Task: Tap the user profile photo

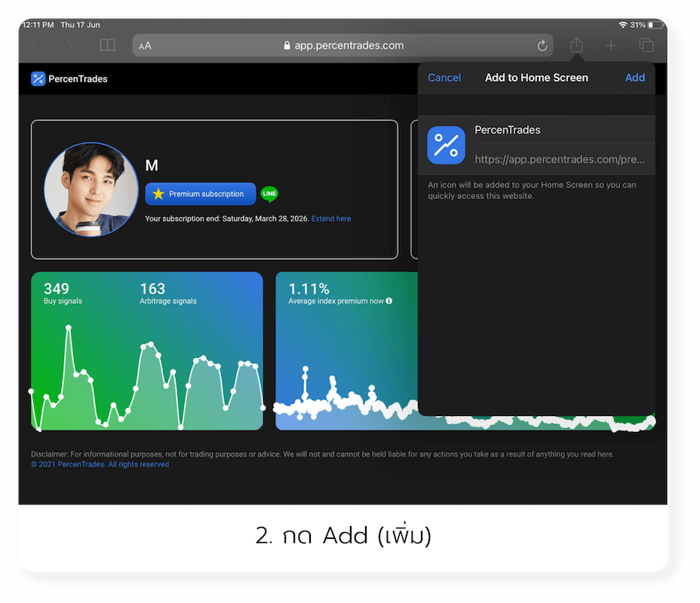Action: [91, 189]
